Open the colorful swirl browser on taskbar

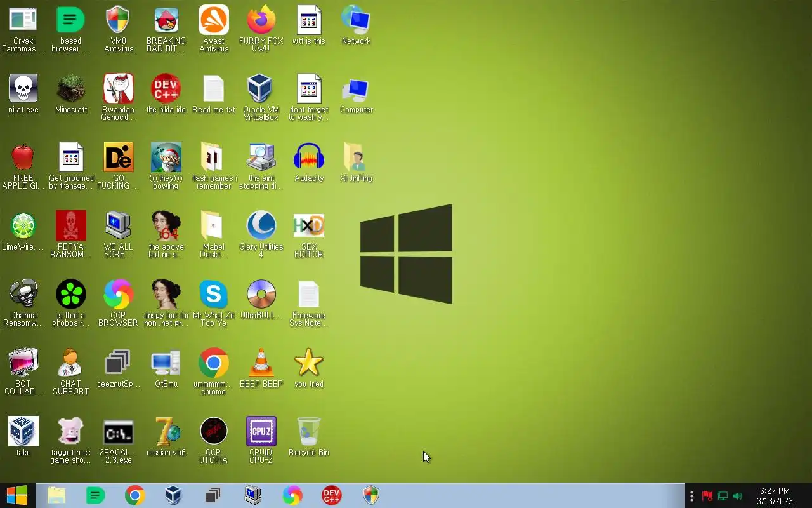(x=292, y=495)
